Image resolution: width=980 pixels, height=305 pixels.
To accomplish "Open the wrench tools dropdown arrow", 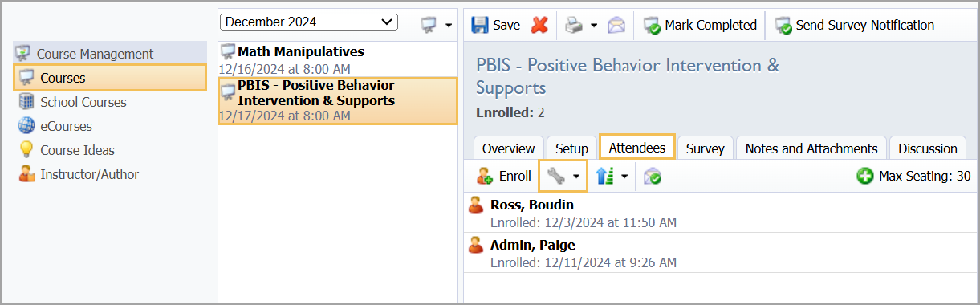I will pyautogui.click(x=576, y=177).
